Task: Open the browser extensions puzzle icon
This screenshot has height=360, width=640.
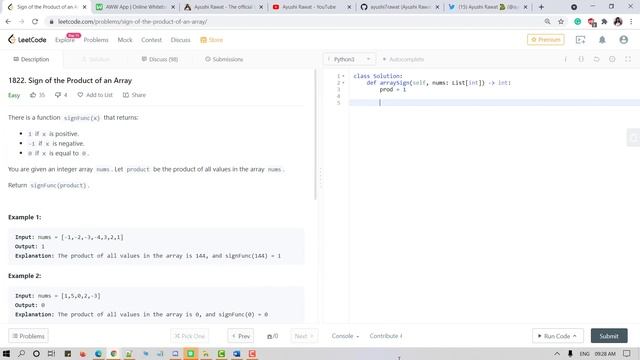Action: point(604,21)
